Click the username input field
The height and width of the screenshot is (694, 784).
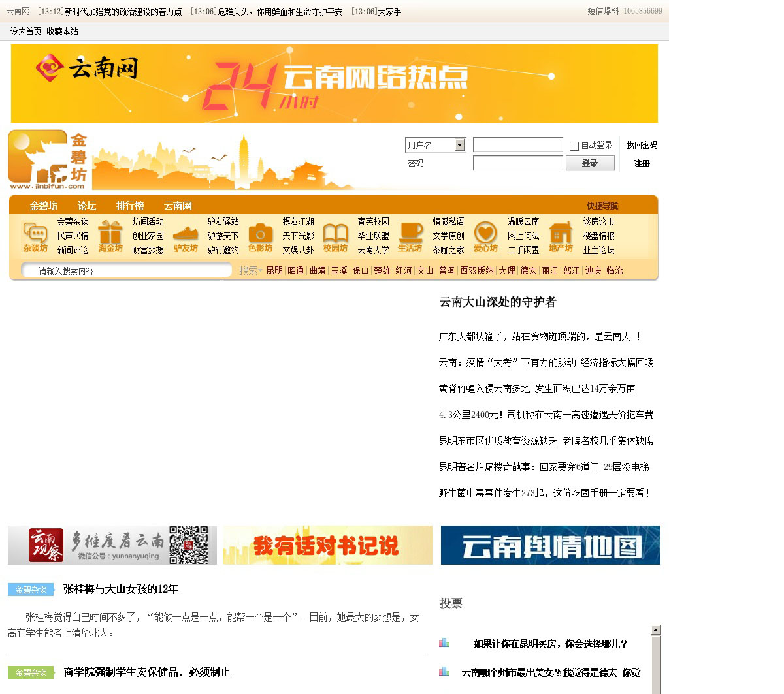(x=518, y=145)
